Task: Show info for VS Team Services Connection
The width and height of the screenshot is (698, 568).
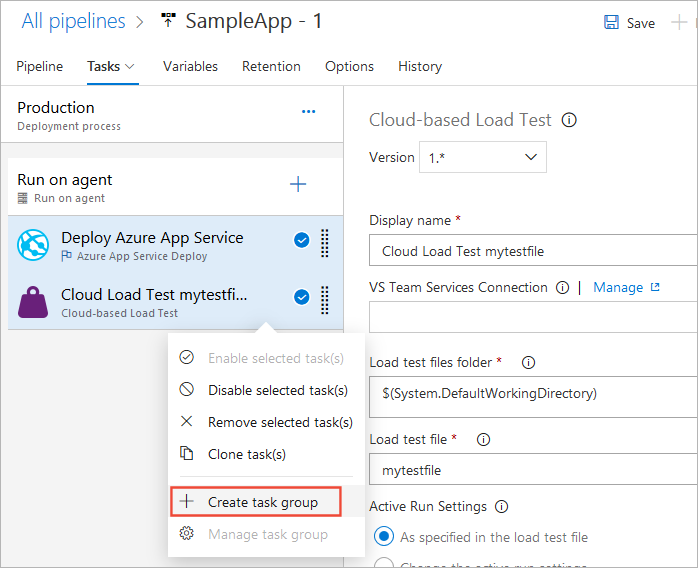Action: coord(562,288)
